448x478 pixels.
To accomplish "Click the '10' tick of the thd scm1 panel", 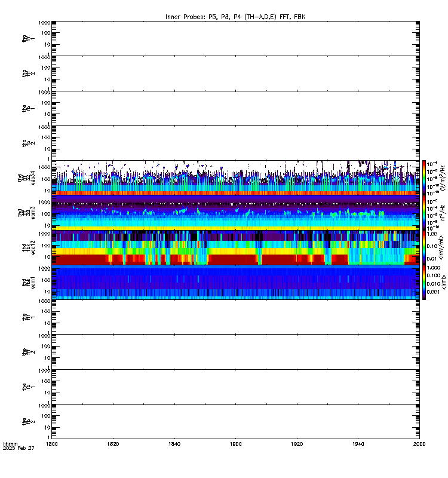I will coord(47,292).
